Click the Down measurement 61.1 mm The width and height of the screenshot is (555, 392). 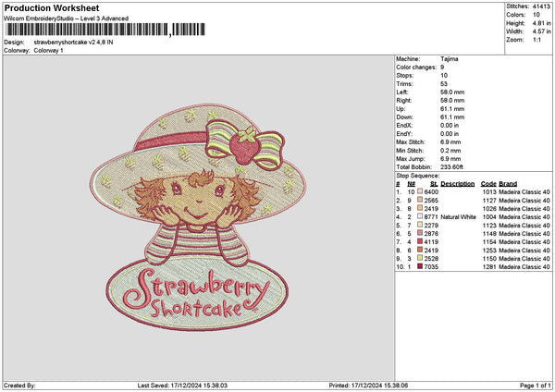(452, 117)
